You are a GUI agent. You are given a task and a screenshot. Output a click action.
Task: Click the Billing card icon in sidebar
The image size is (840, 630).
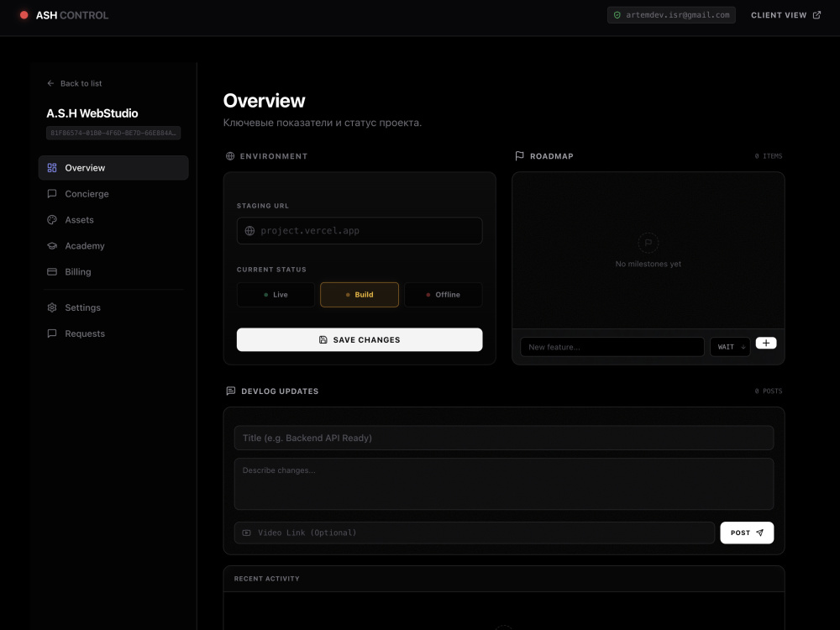tap(52, 271)
